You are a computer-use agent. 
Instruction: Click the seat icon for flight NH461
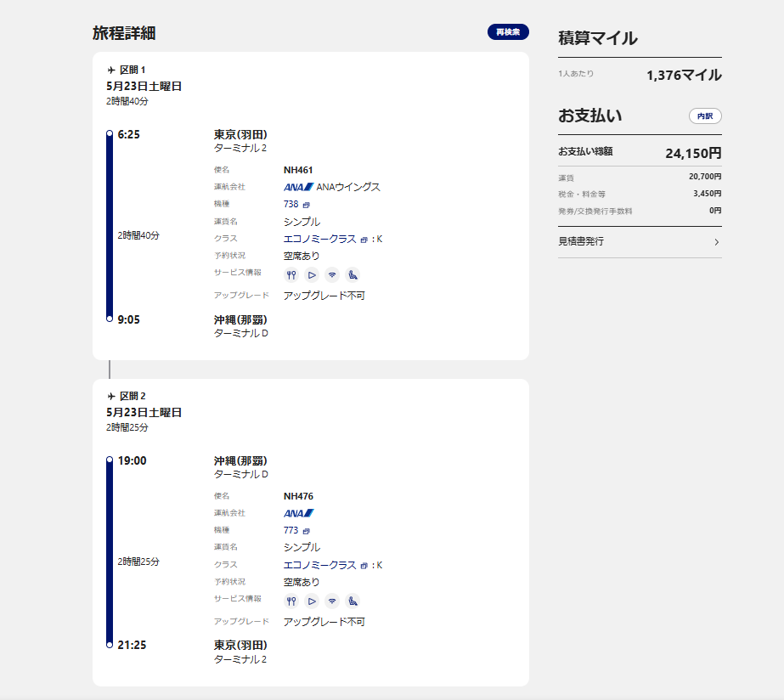click(x=353, y=274)
